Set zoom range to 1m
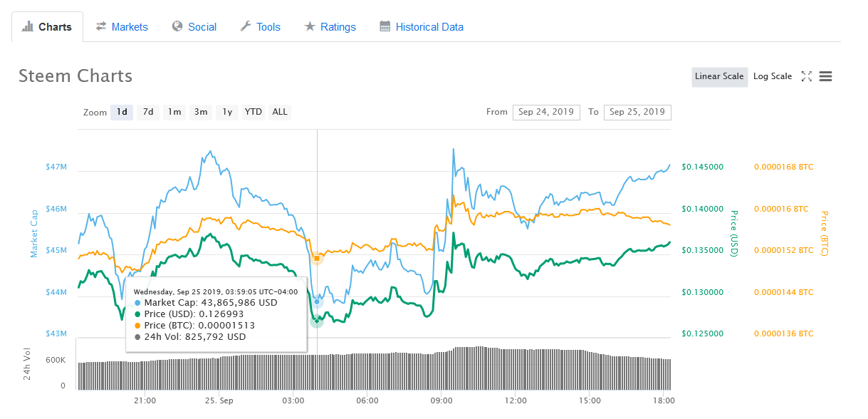Image resolution: width=868 pixels, height=419 pixels. point(174,112)
